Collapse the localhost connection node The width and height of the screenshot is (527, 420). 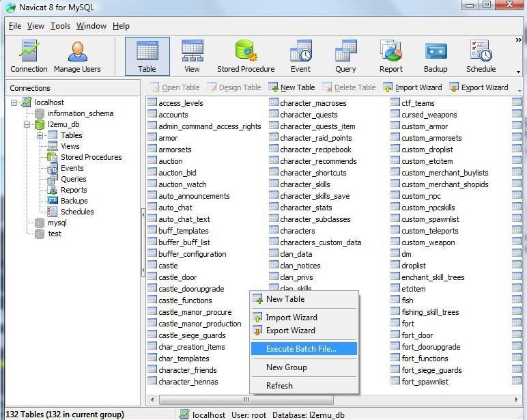[14, 102]
